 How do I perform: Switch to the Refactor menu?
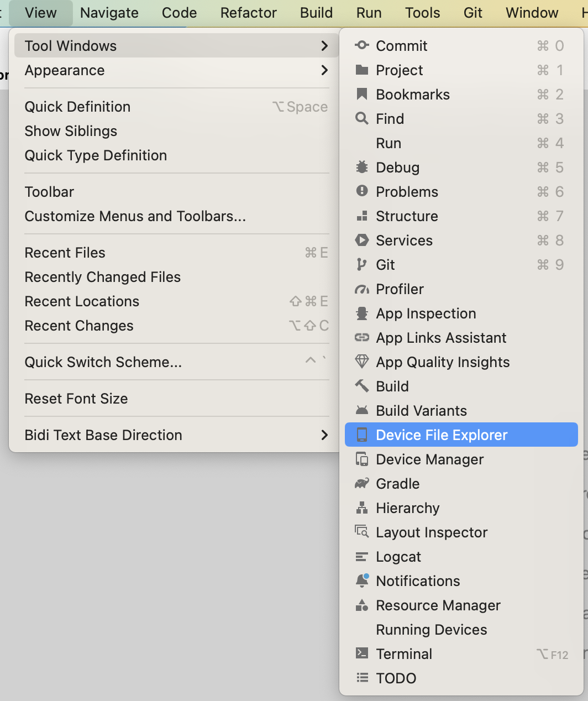click(248, 12)
